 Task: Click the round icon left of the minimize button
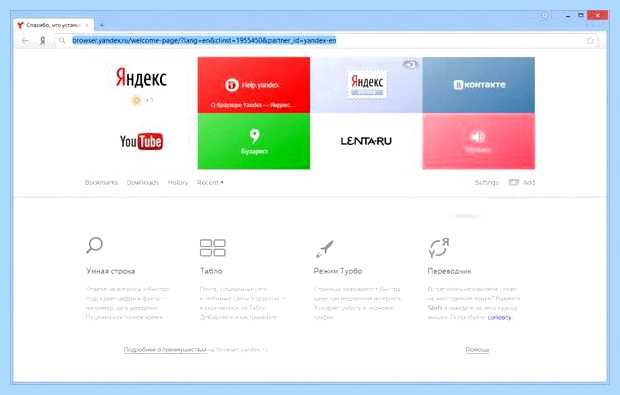click(x=545, y=15)
